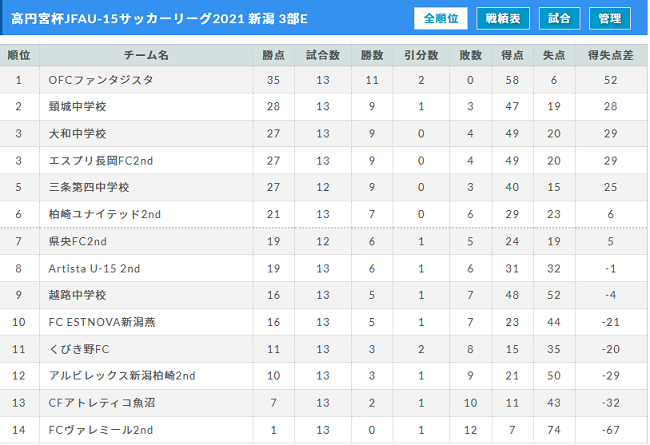Select the Artista U-15 2nd team

click(x=94, y=268)
